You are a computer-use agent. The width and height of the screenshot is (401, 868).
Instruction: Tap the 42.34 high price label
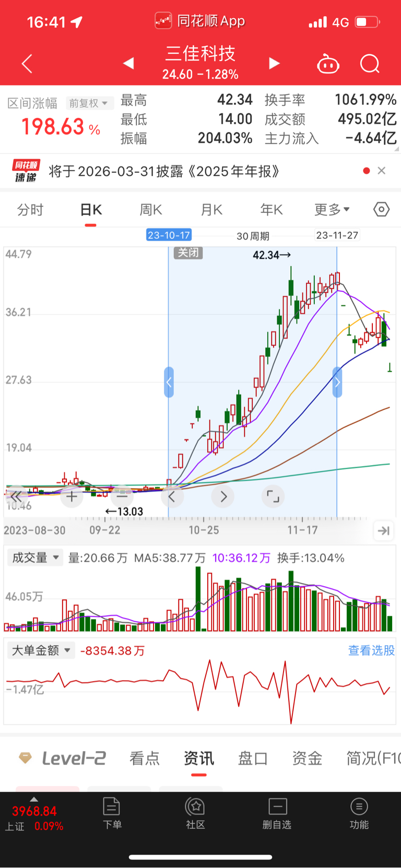pos(272,255)
